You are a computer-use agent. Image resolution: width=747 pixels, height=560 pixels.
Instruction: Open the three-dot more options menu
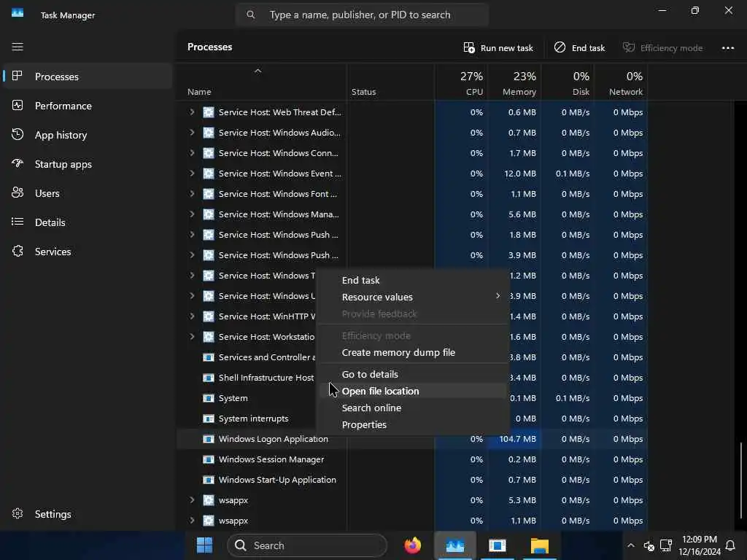point(727,47)
